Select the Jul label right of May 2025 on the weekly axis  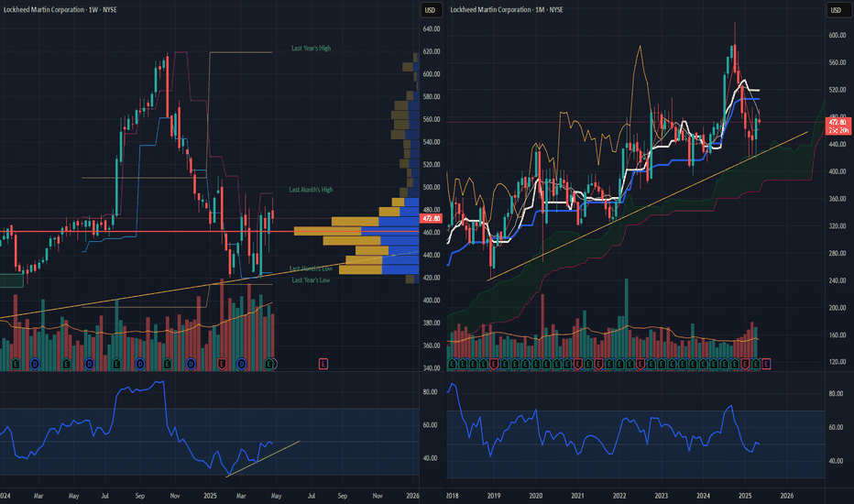click(312, 496)
